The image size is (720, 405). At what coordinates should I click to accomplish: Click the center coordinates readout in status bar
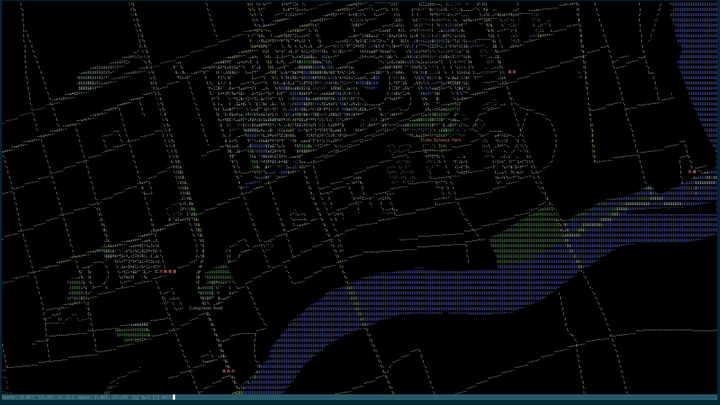(x=30, y=397)
